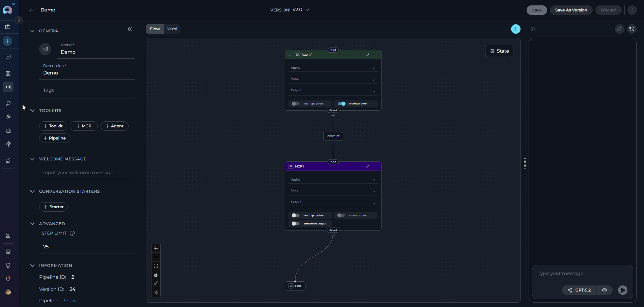Zoom in using the plus canvas control
The height and width of the screenshot is (307, 644).
pyautogui.click(x=156, y=248)
